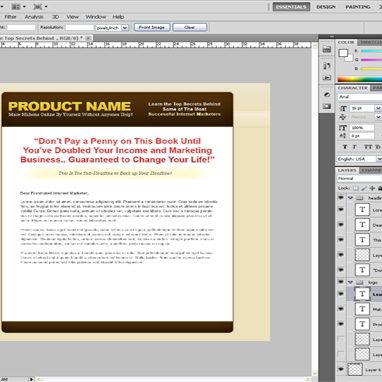Open the font size dropdown arrow
This screenshot has width=382, height=382.
pyautogui.click(x=378, y=108)
